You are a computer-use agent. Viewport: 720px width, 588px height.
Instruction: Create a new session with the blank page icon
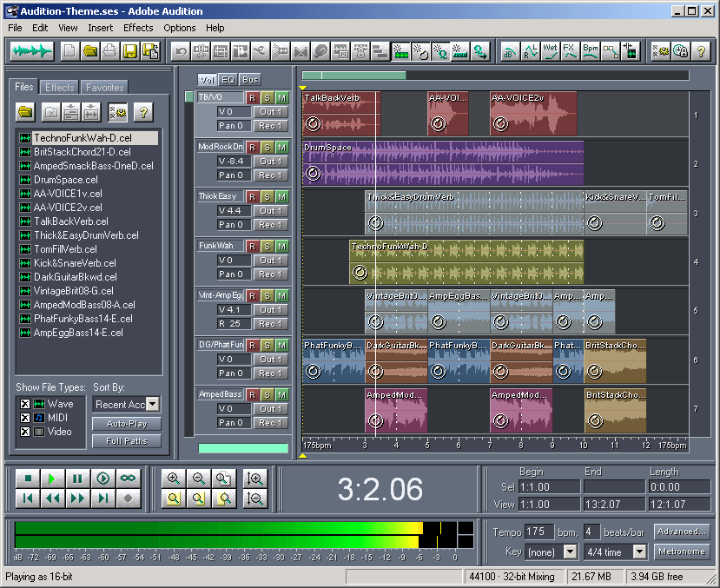tap(70, 51)
